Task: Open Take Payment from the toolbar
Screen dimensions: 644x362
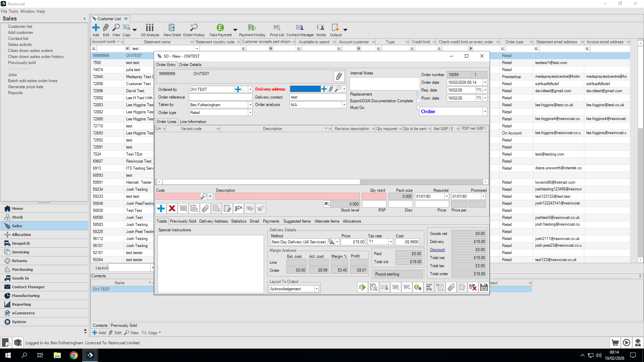Action: [220, 28]
